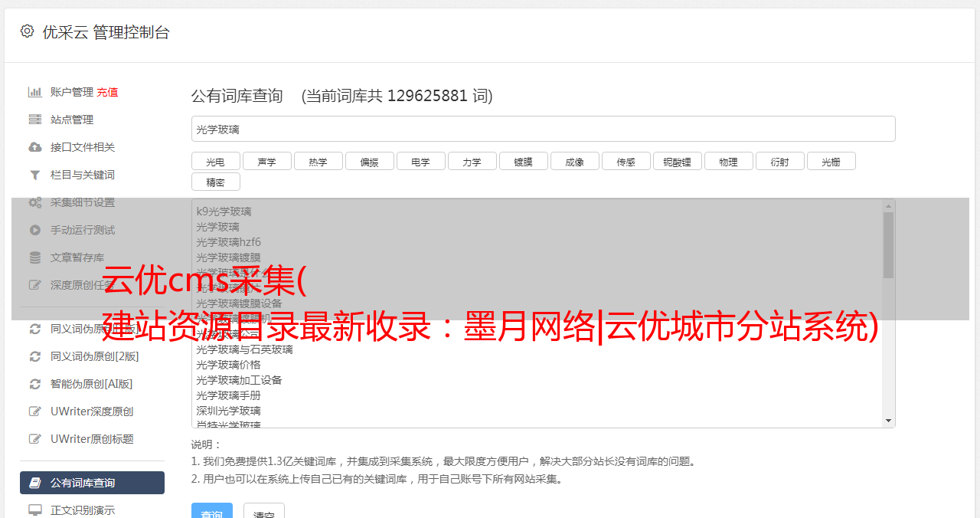Click refresh icon of 同义词伪原创[2版]
Viewport: 980px width, 518px height.
click(35, 356)
